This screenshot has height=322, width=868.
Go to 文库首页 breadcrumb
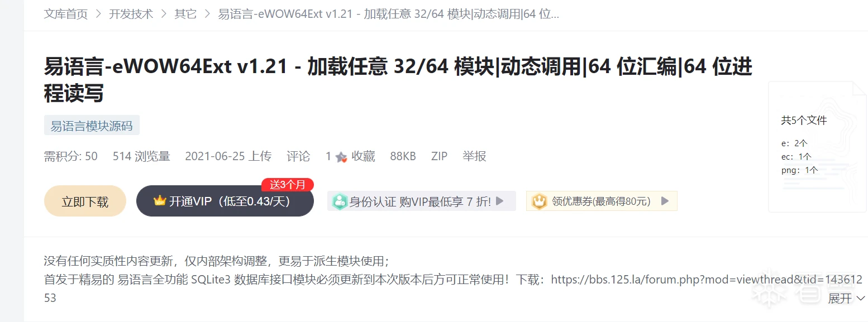pos(66,14)
